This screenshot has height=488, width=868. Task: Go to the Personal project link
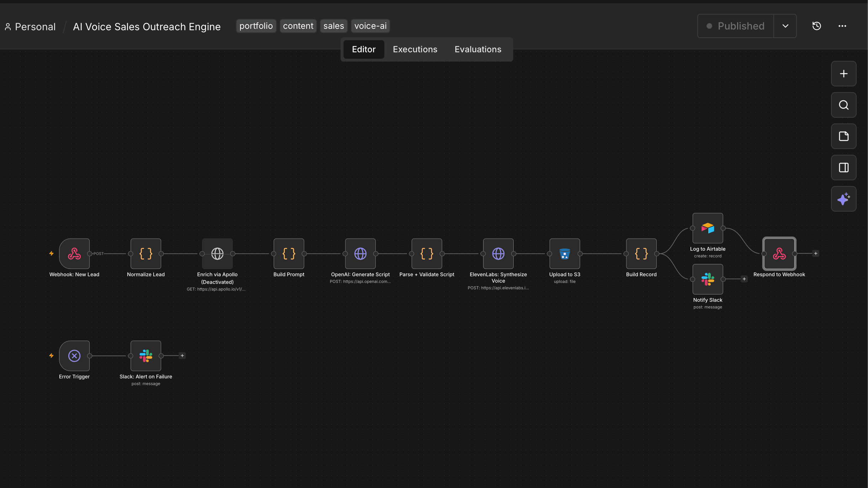(x=35, y=27)
